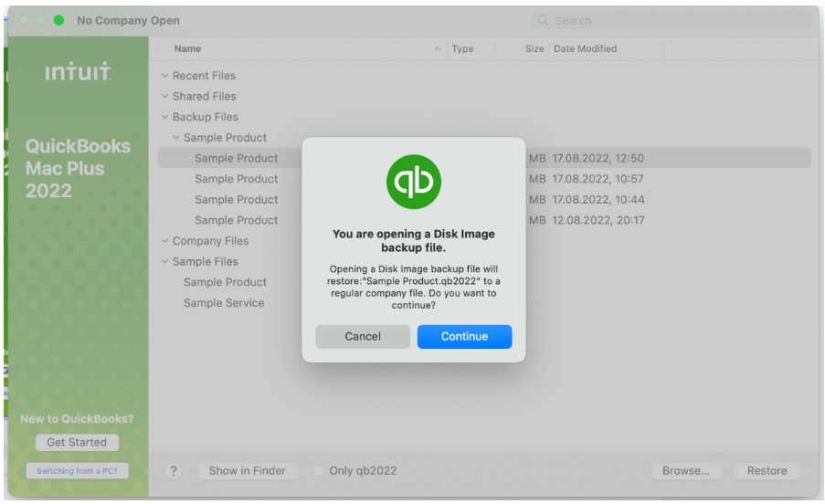Screen dimensions: 825x504
Task: Toggle the Name column sort arrow
Action: click(438, 49)
